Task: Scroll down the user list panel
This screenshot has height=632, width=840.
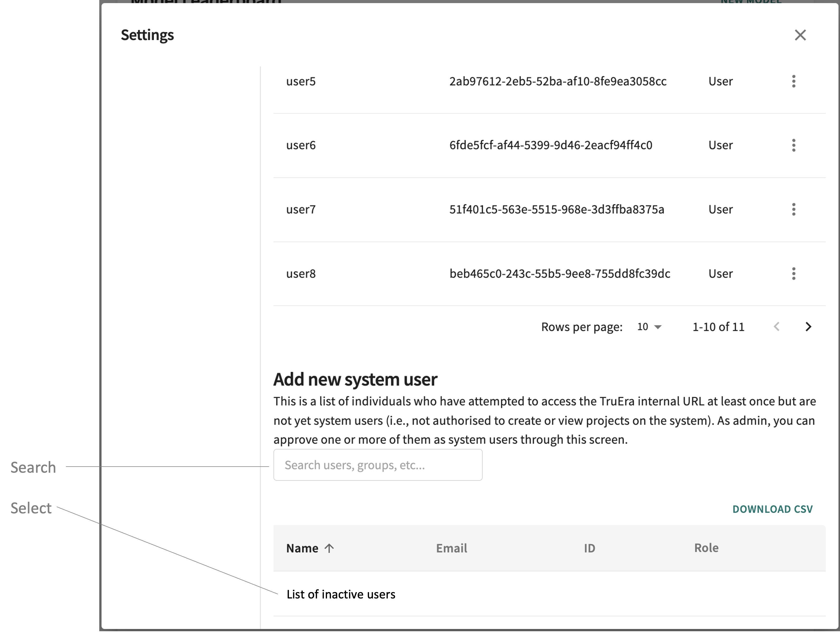Action: tap(809, 327)
